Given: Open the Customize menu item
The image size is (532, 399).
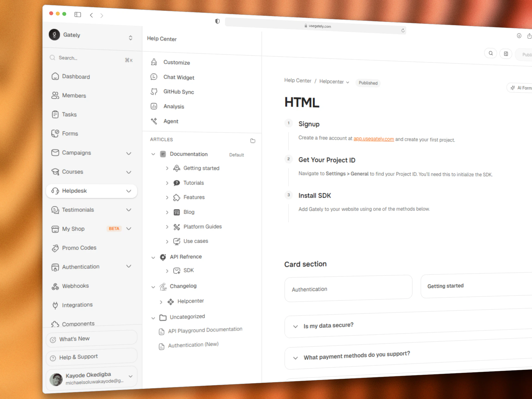Looking at the screenshot, I should [x=176, y=62].
